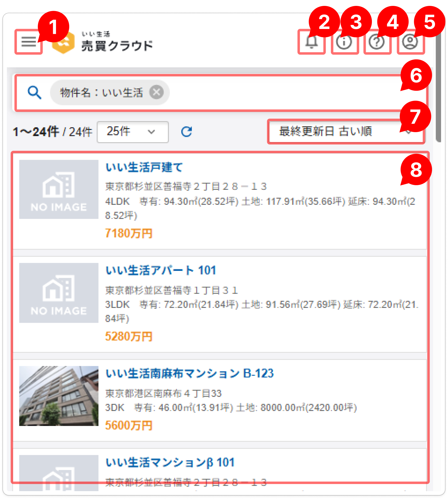Click the 南麻布マンション building photo thumbnail
448x499 pixels.
pyautogui.click(x=59, y=396)
